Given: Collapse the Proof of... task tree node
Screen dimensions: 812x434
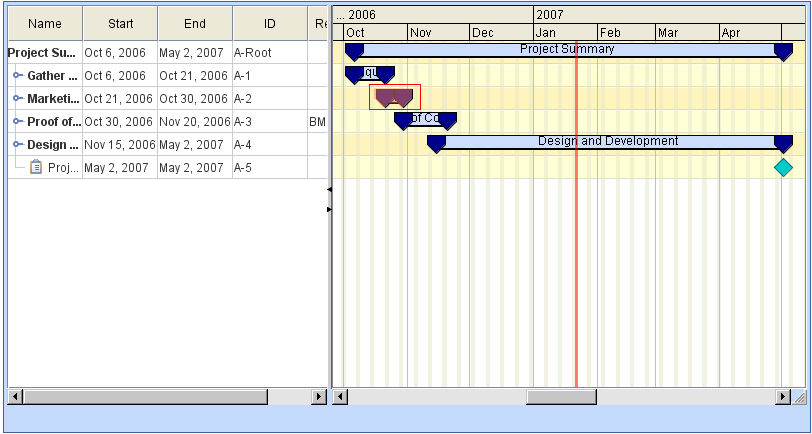Looking at the screenshot, I should click(x=18, y=121).
